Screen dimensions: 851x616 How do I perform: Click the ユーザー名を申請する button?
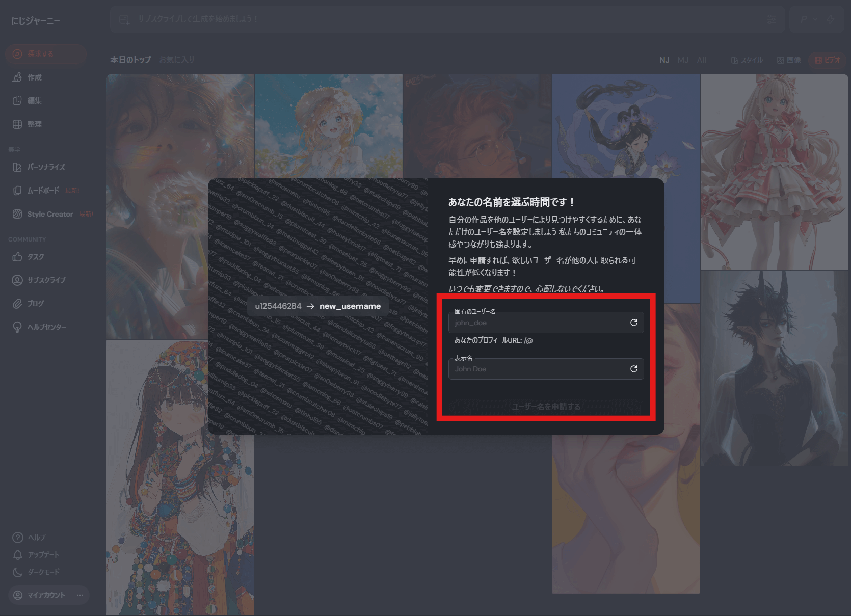[x=546, y=407]
